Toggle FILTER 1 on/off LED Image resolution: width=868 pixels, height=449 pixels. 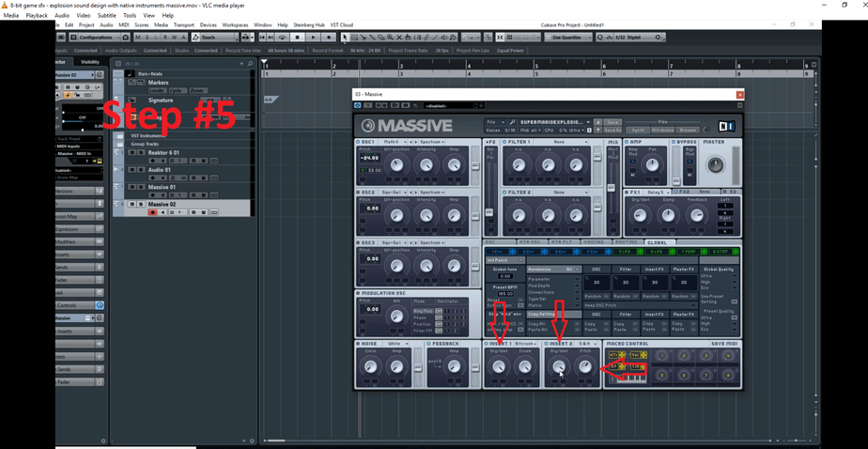[504, 142]
